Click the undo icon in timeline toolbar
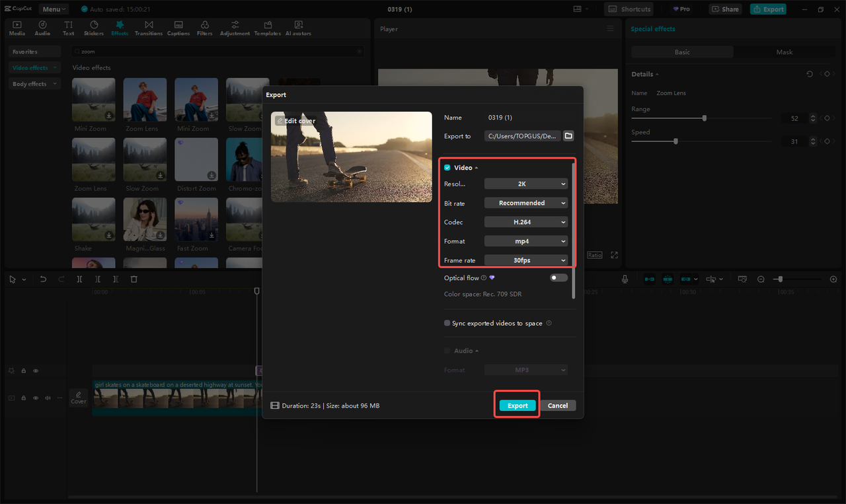The image size is (846, 504). pos(43,279)
